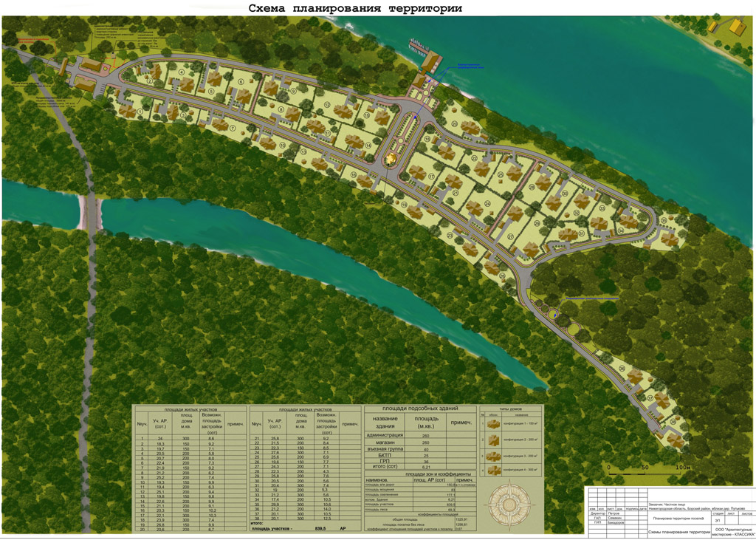Image resolution: width=756 pixels, height=540 pixels.
Task: Click the 'конфигурация 2 - 200 м²' label
Action: tap(520, 440)
